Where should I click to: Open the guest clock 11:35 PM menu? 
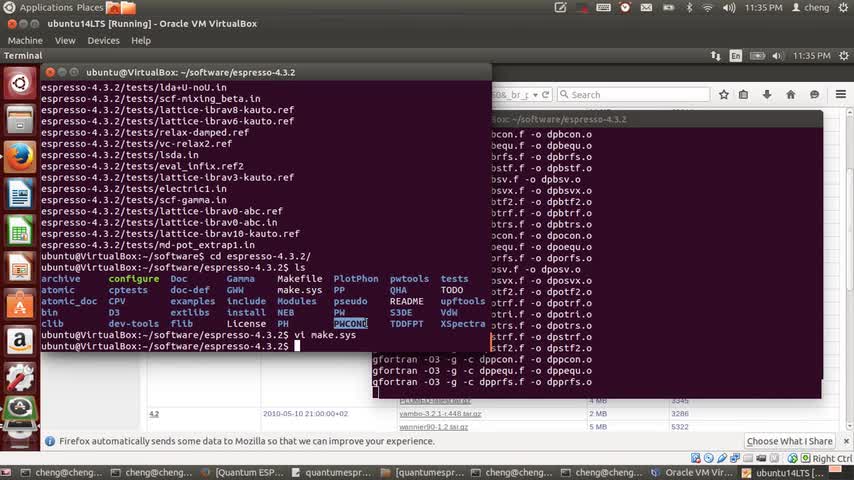812,56
